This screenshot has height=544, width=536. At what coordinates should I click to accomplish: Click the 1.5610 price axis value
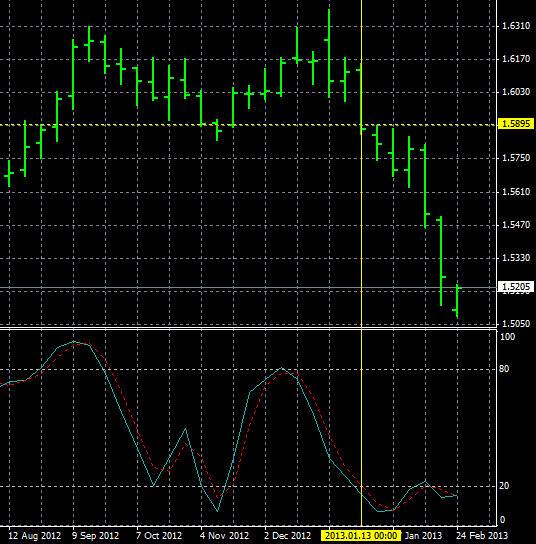coord(516,192)
